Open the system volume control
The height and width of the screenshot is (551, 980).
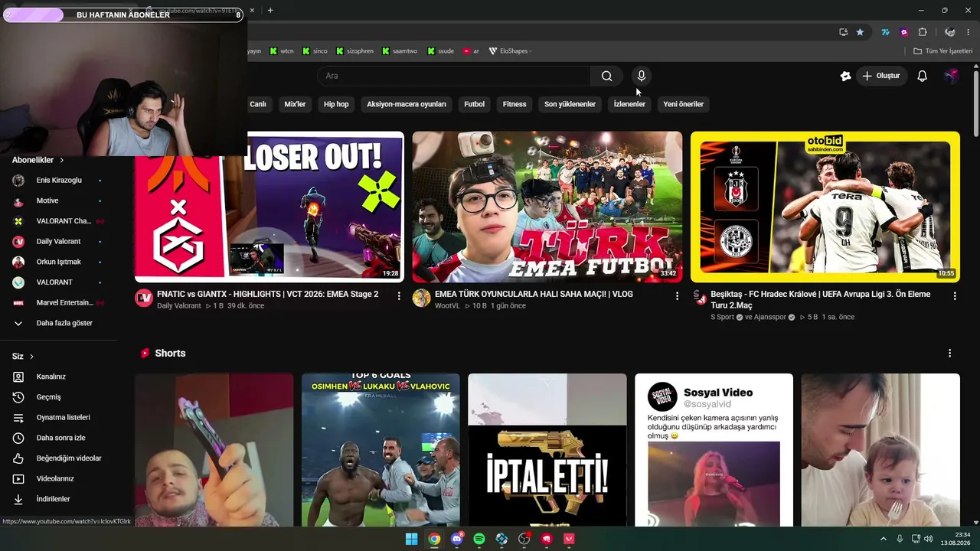(929, 539)
